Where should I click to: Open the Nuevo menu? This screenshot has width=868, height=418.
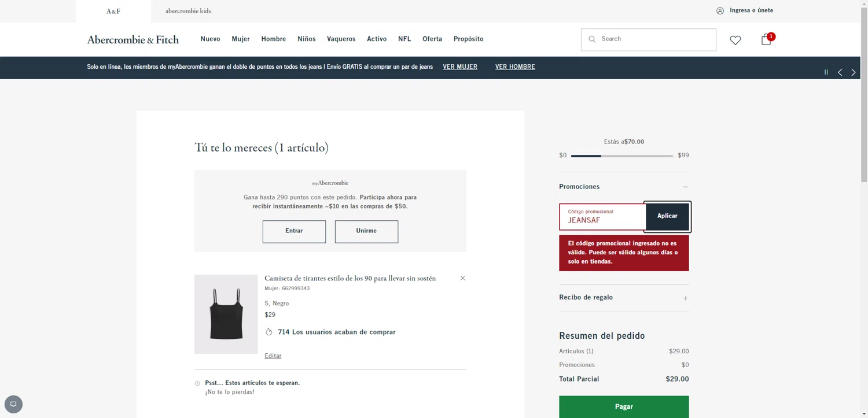[x=210, y=39]
